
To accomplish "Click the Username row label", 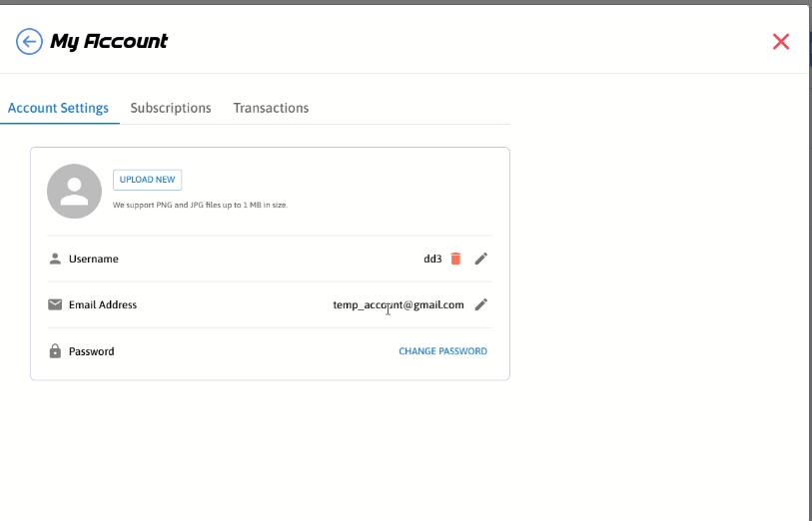I will pos(94,259).
